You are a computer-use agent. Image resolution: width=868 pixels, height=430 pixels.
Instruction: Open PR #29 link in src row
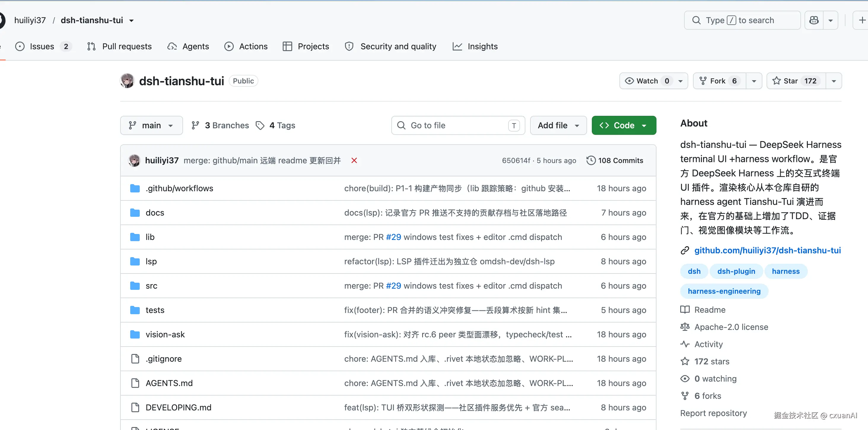393,286
